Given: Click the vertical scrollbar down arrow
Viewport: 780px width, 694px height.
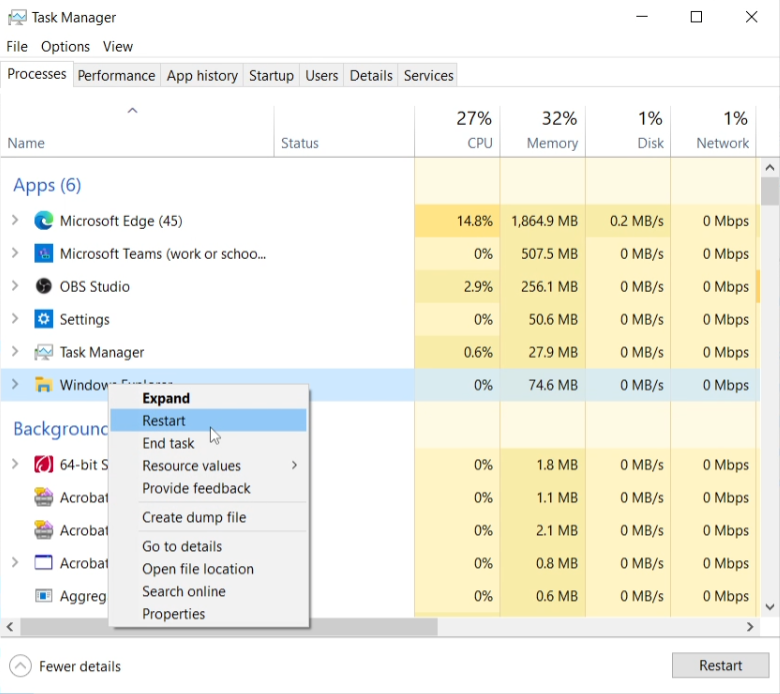Looking at the screenshot, I should (770, 607).
